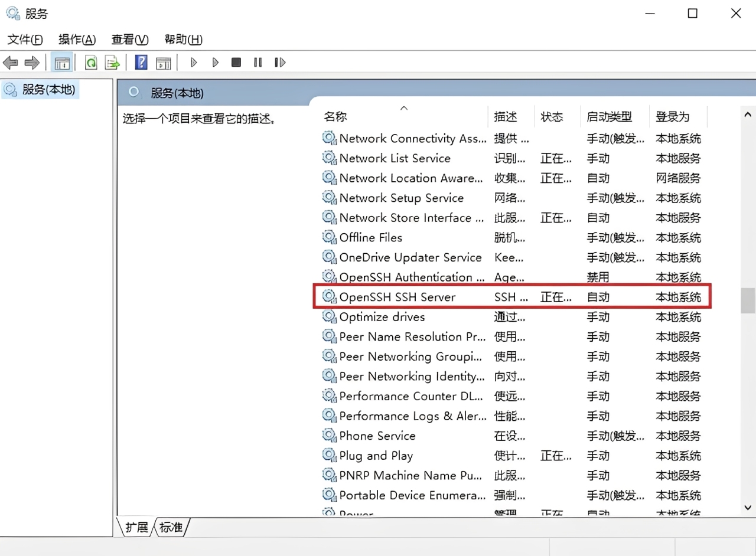This screenshot has height=556, width=756.
Task: Select the Network Store Interface service
Action: (512, 218)
